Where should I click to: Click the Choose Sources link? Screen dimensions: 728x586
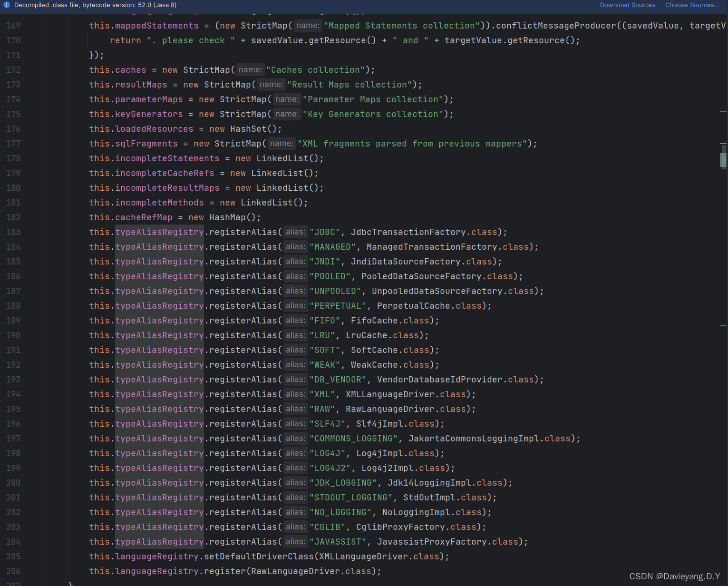pos(692,5)
